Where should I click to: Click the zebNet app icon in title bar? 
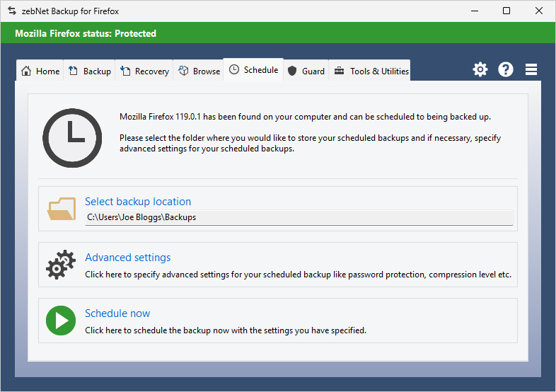click(11, 11)
